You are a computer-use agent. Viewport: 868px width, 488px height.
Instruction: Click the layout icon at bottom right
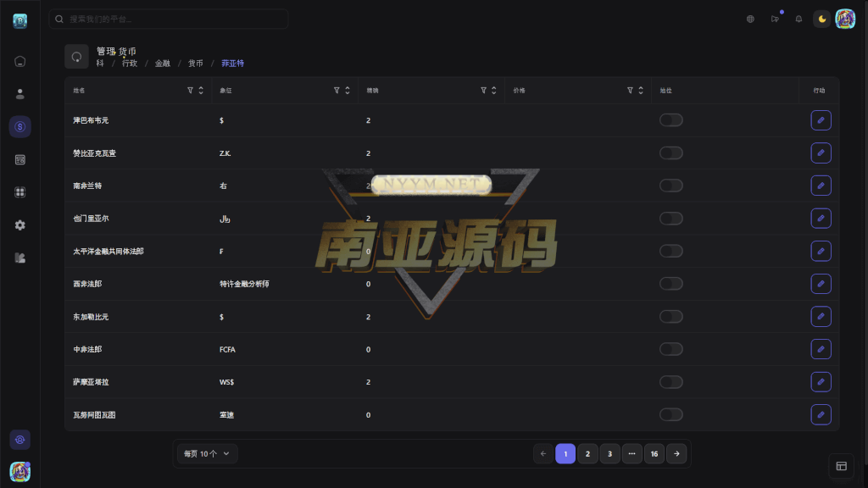click(841, 466)
